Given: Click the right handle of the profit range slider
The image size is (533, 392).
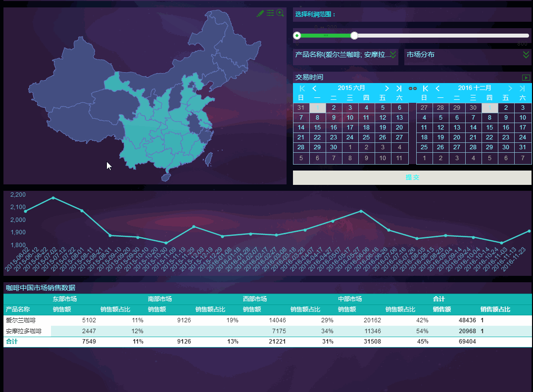Looking at the screenshot, I should (354, 36).
